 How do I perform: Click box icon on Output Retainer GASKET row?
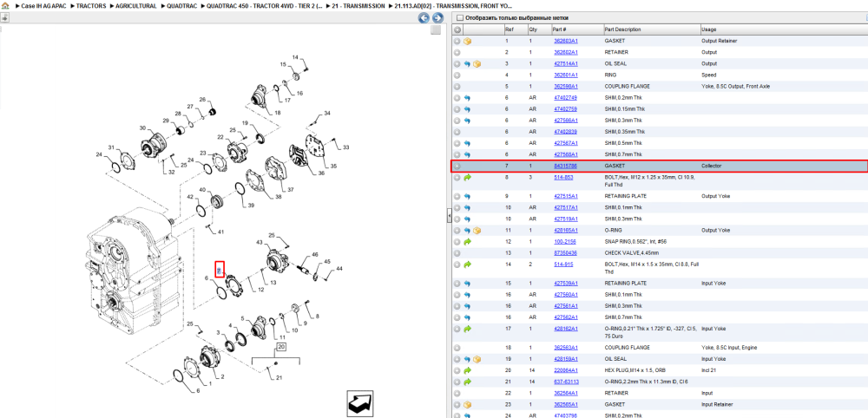coord(467,41)
